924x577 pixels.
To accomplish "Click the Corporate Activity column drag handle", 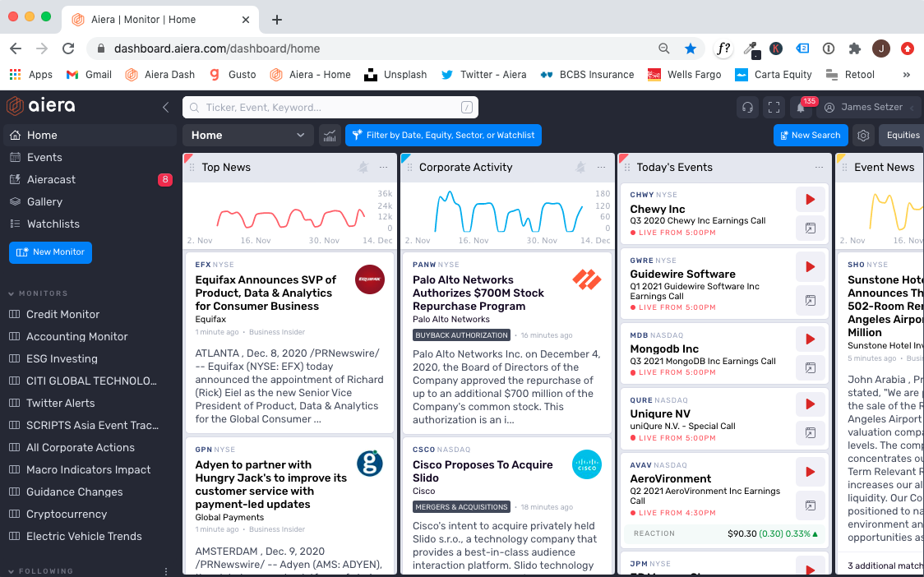I will point(409,168).
